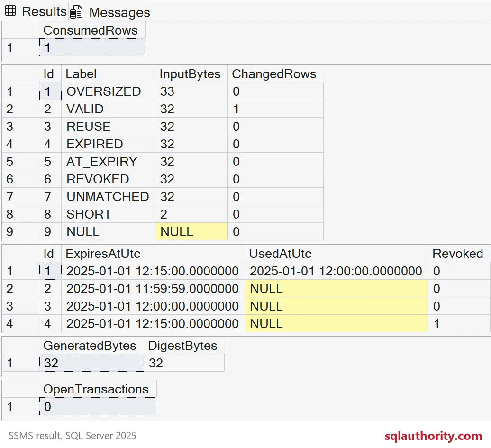
Task: Click the InputBytes column header
Action: [x=191, y=74]
